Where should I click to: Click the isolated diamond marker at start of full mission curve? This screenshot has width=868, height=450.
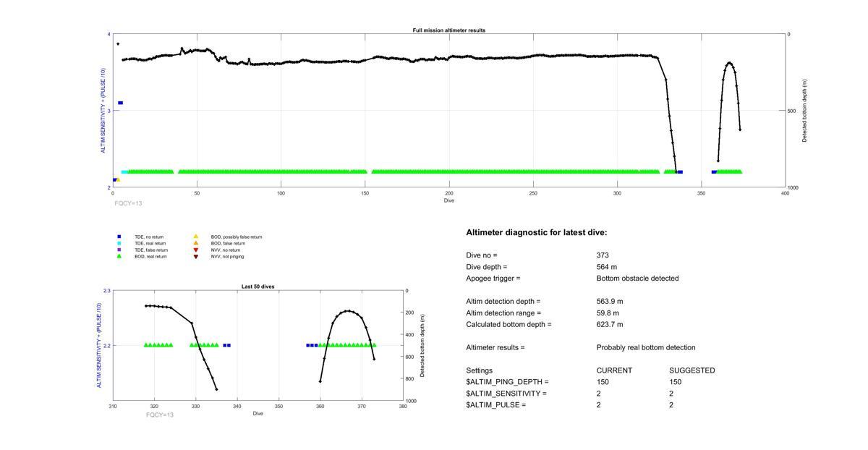[x=118, y=44]
